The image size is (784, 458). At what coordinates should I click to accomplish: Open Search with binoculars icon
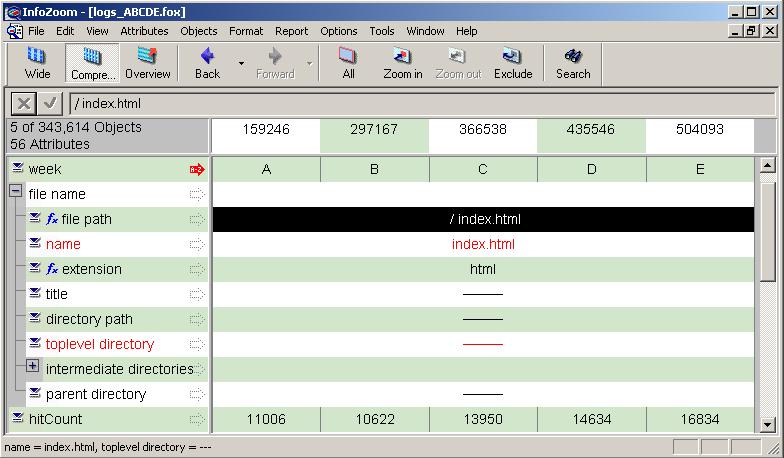pyautogui.click(x=573, y=62)
